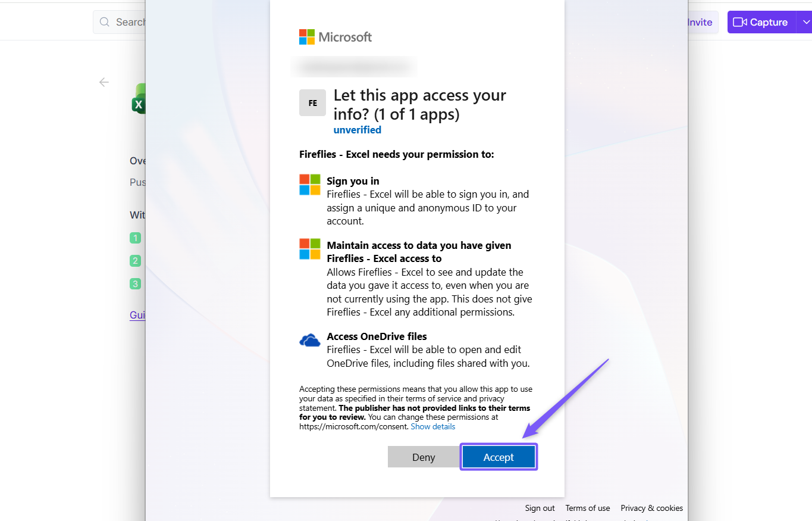
Task: Click the unverified publisher link
Action: tap(357, 130)
